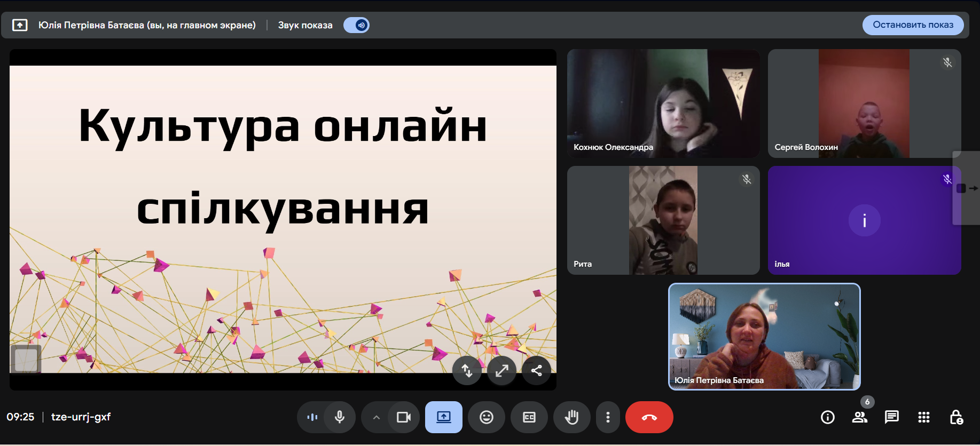Open meeting details info icon
The image size is (980, 446).
click(x=827, y=417)
